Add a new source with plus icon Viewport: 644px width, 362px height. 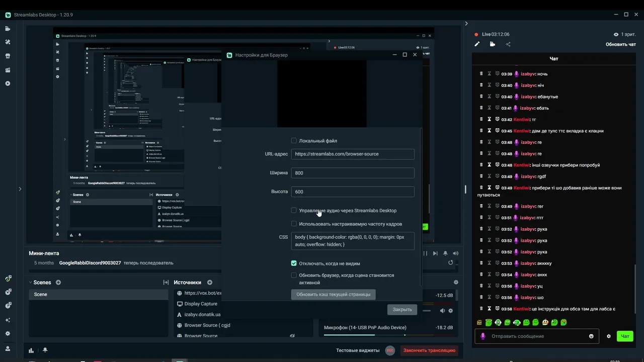click(210, 283)
